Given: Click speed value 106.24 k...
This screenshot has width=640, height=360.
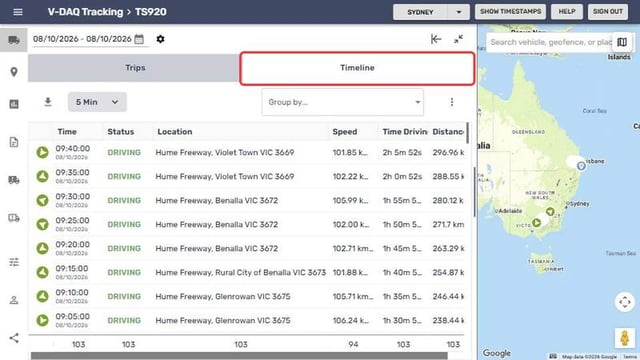Looking at the screenshot, I should coord(351,320).
